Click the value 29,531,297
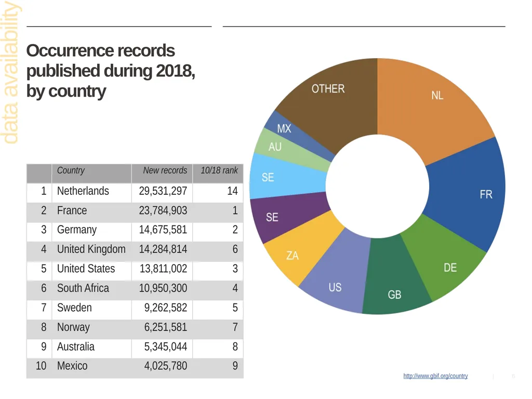 pyautogui.click(x=163, y=191)
